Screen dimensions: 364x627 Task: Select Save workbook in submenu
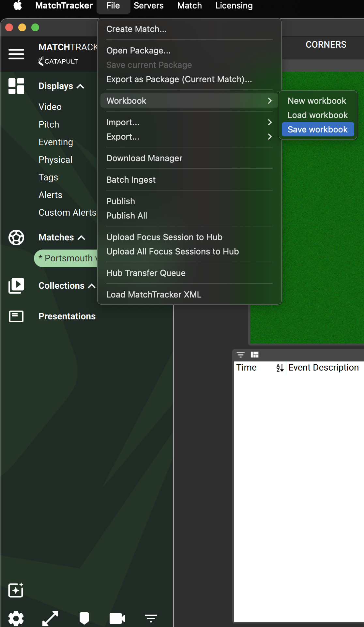[x=318, y=130]
